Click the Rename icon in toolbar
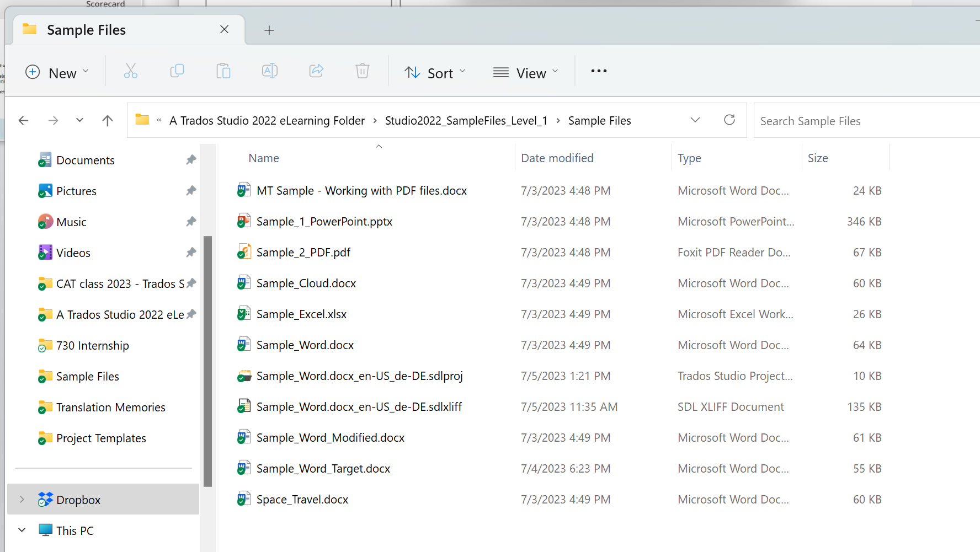The image size is (980, 552). point(270,71)
